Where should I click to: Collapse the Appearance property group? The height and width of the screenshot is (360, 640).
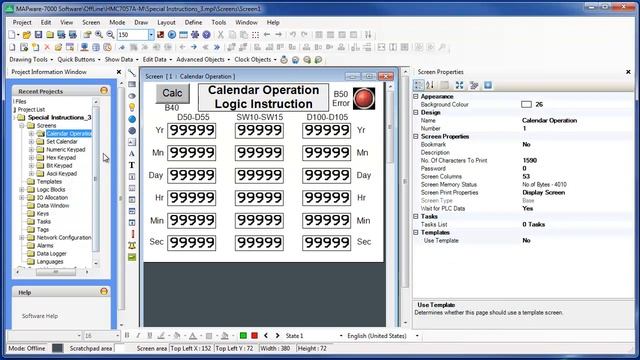point(416,96)
